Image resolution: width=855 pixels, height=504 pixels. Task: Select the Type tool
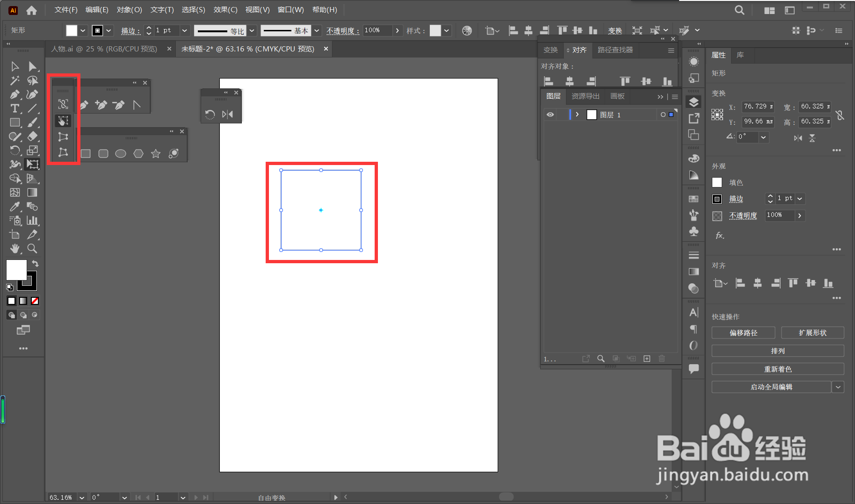[x=15, y=108]
